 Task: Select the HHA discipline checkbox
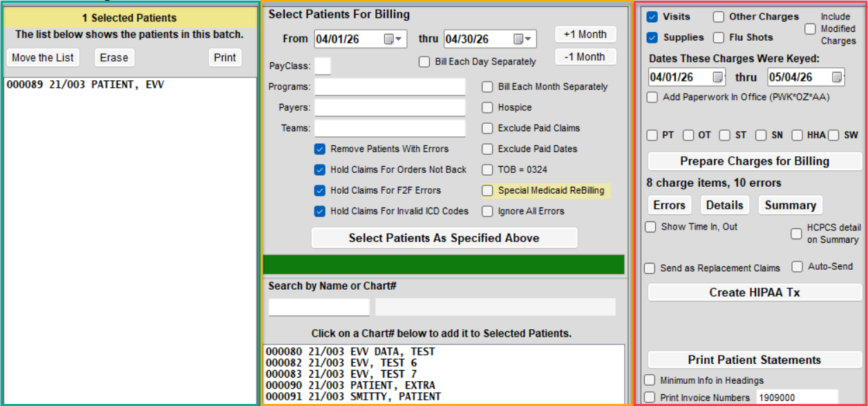797,135
